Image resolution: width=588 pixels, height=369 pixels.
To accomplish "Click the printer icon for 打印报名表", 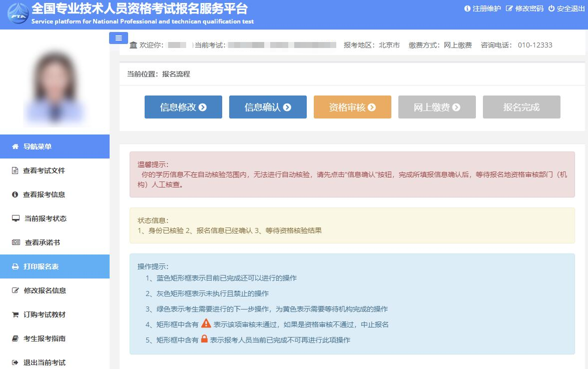I will click(15, 266).
